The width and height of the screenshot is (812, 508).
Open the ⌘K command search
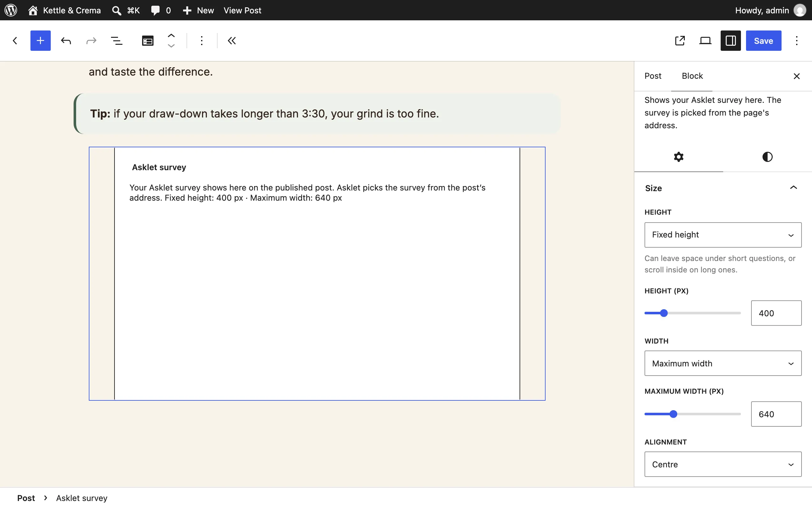pos(126,10)
